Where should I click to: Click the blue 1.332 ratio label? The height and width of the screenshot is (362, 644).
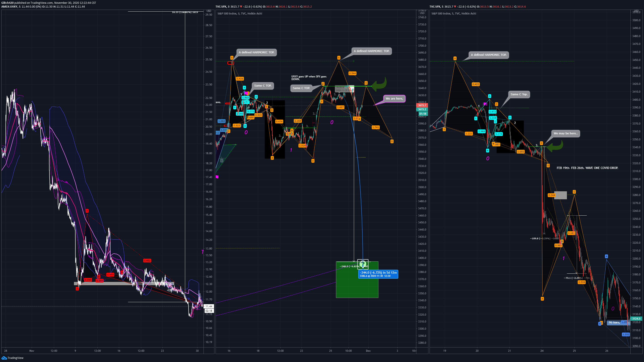click(626, 335)
